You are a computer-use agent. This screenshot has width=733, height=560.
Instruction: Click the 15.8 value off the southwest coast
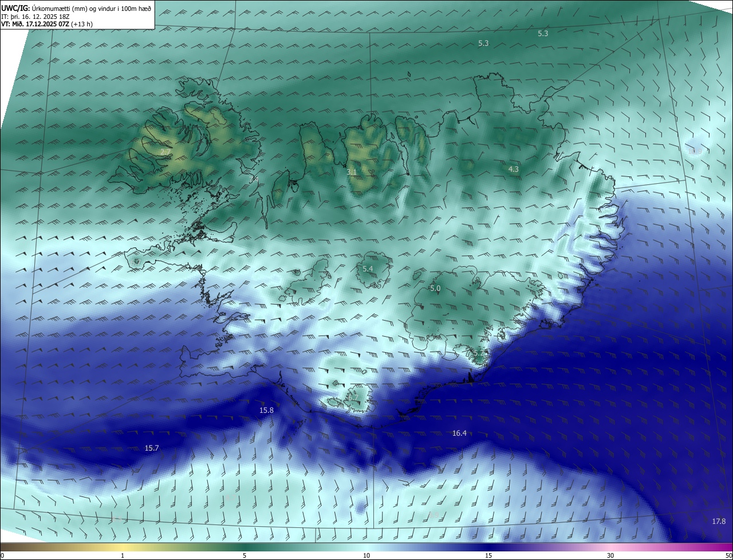click(266, 410)
